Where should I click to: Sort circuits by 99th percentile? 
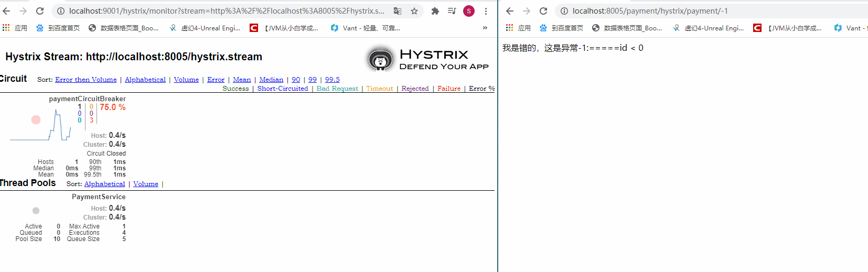pos(313,80)
